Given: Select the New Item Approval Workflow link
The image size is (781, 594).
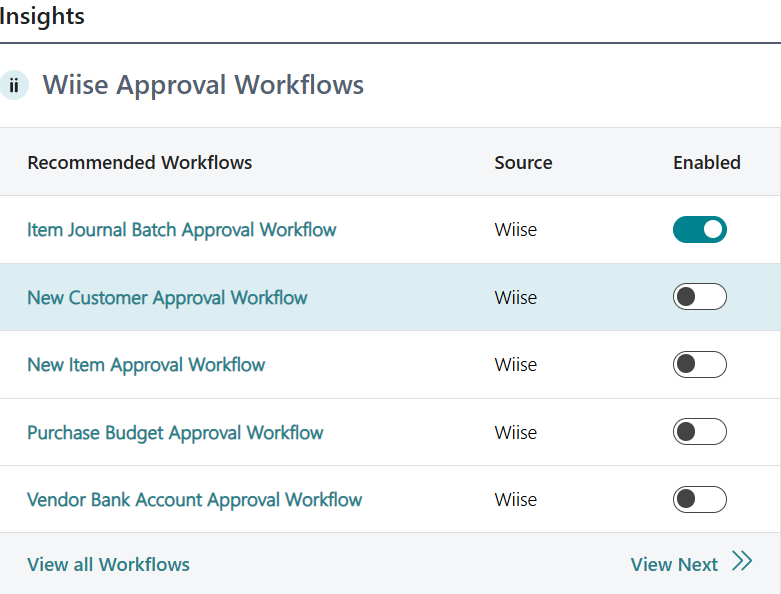Looking at the screenshot, I should (146, 365).
